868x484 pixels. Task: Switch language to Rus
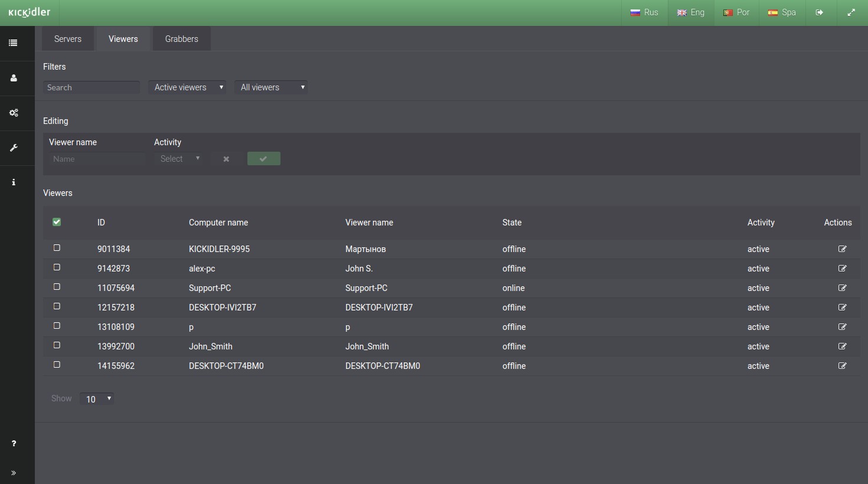[644, 12]
